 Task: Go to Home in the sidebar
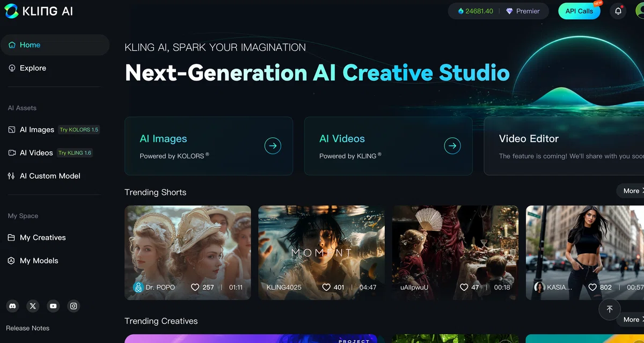[55, 45]
